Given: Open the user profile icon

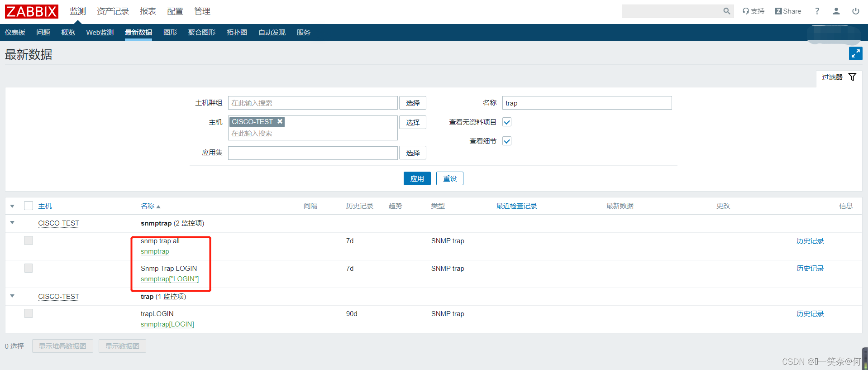Looking at the screenshot, I should (836, 11).
